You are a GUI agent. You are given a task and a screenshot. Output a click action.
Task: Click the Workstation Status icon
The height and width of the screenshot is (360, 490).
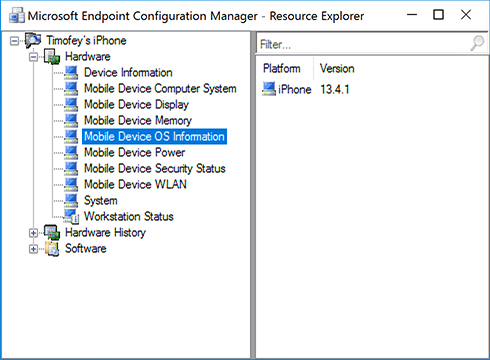pos(71,216)
